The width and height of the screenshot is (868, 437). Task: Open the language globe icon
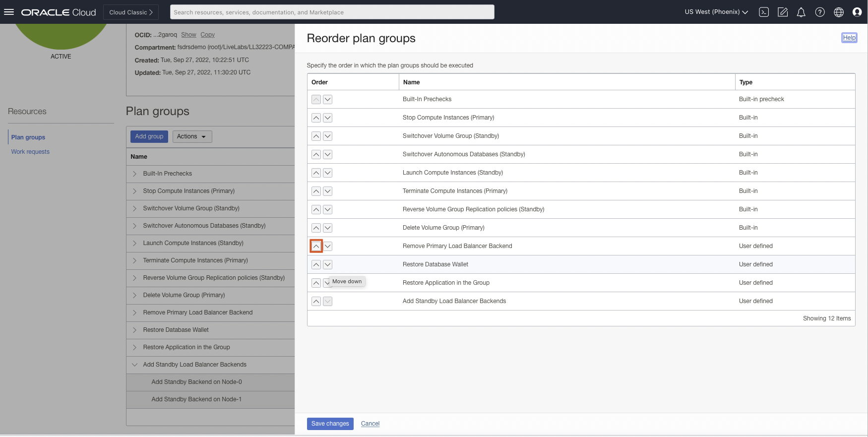pyautogui.click(x=839, y=12)
